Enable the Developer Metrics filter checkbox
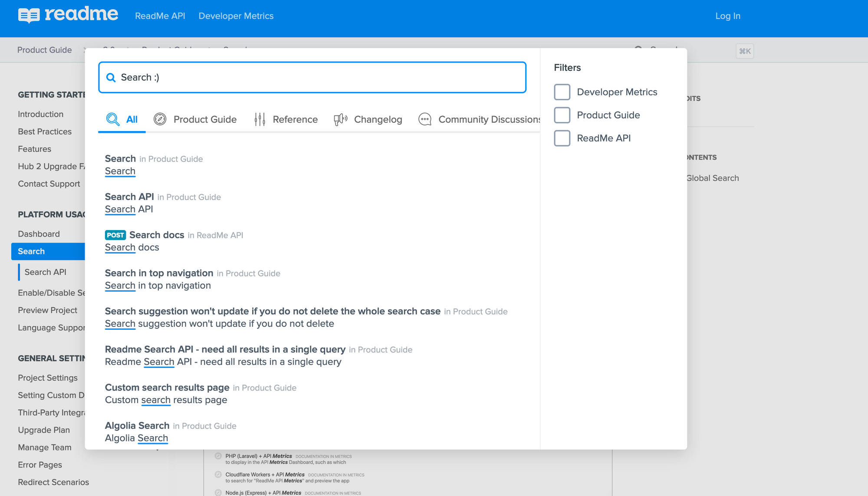This screenshot has height=496, width=868. click(x=562, y=92)
